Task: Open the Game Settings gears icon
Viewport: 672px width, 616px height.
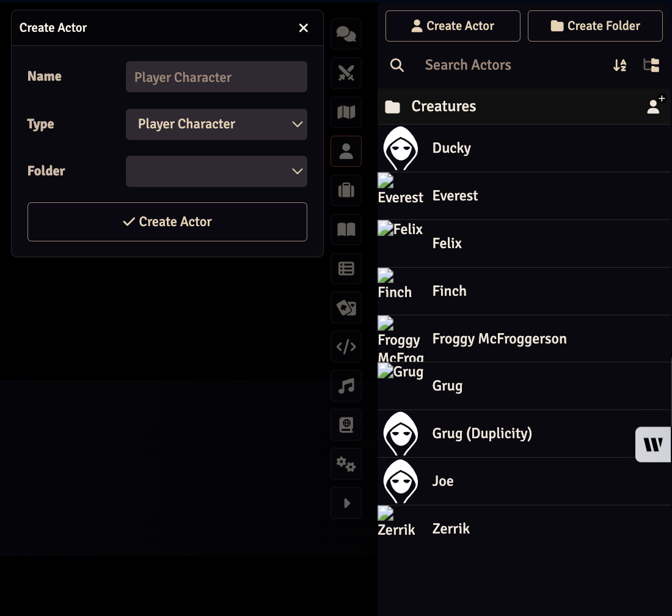Action: [x=346, y=464]
